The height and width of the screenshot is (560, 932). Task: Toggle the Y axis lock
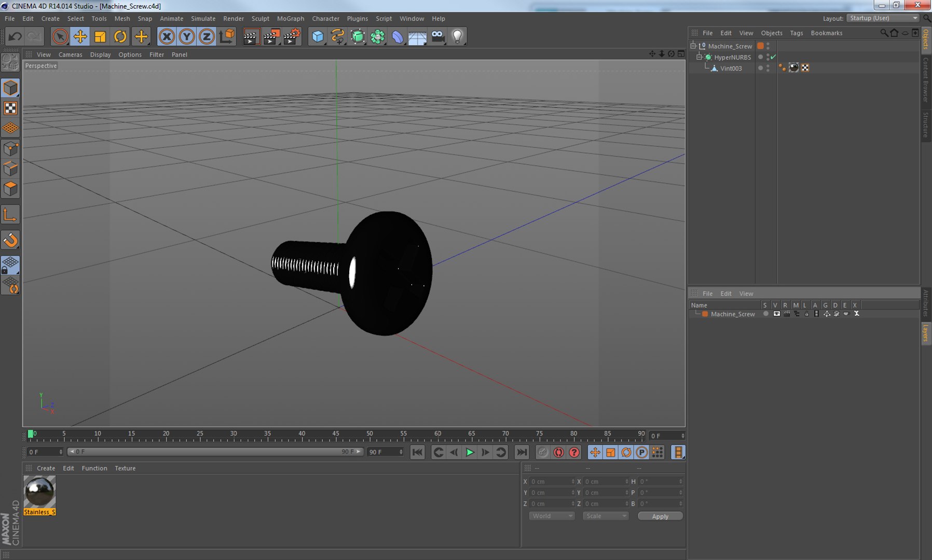tap(187, 36)
